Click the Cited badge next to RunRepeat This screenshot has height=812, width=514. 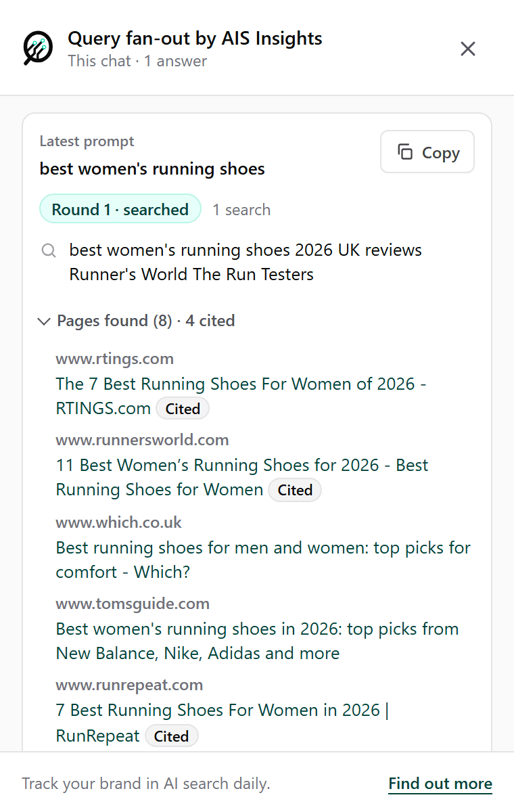[x=171, y=736]
